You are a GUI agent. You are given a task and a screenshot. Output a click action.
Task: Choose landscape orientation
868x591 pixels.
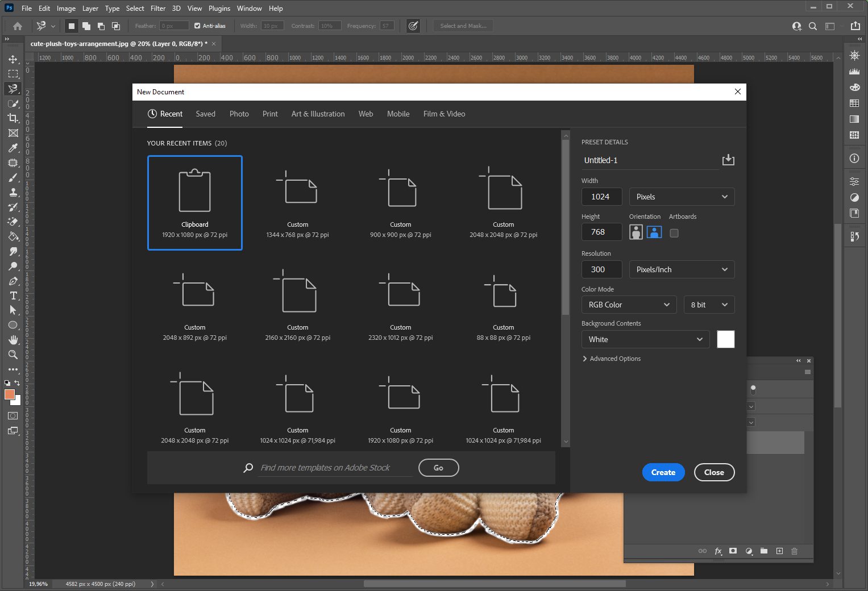point(654,232)
